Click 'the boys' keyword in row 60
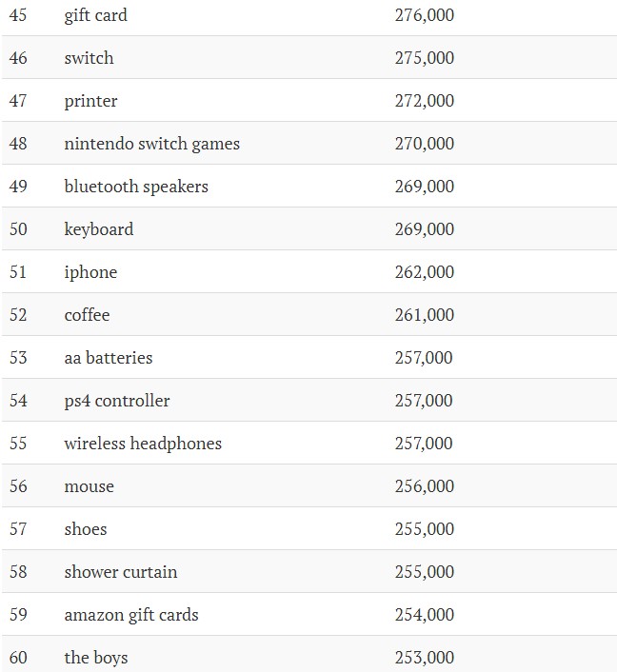The height and width of the screenshot is (672, 617). (x=96, y=658)
